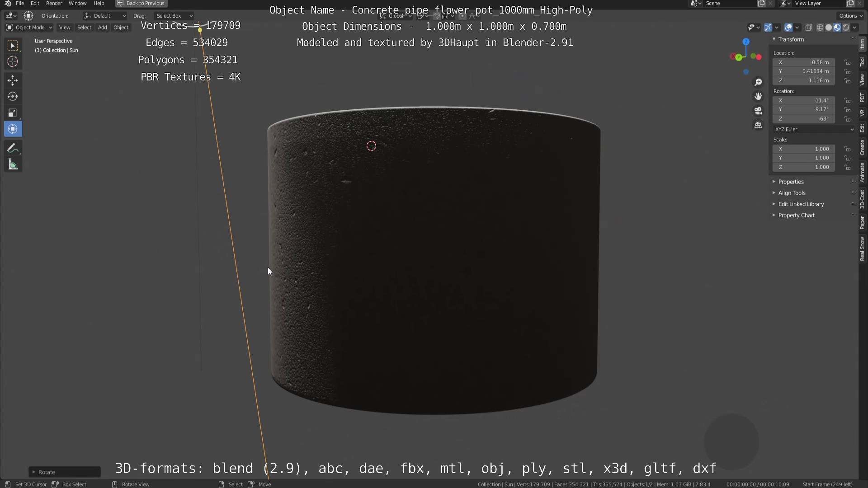Open the viewport Add menu
This screenshot has width=868, height=488.
coord(102,28)
